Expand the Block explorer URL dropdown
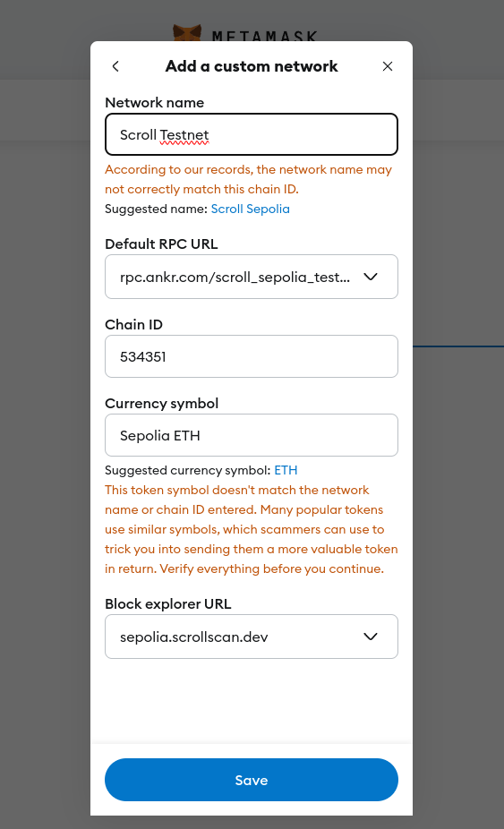The image size is (504, 829). [x=252, y=637]
